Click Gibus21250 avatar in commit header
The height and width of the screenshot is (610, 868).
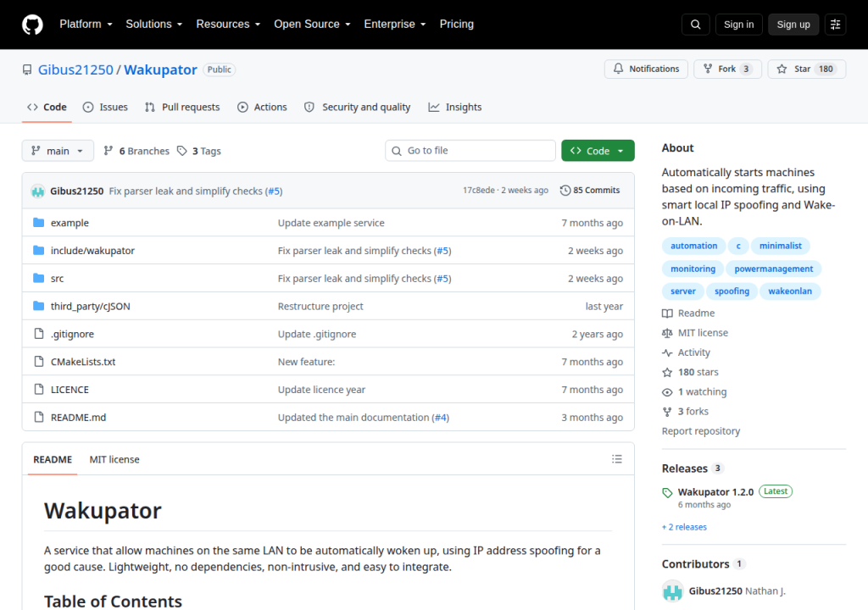click(37, 191)
